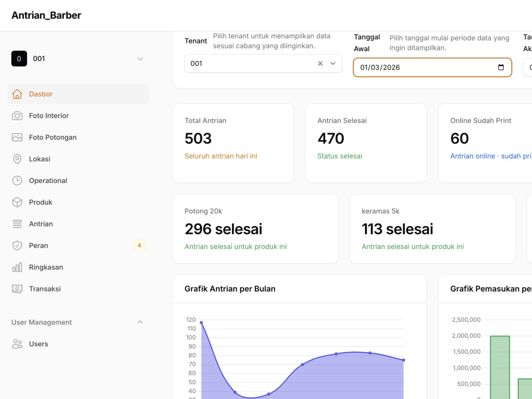Click the black tenant avatar badge "0"
This screenshot has height=399, width=532.
pos(19,59)
